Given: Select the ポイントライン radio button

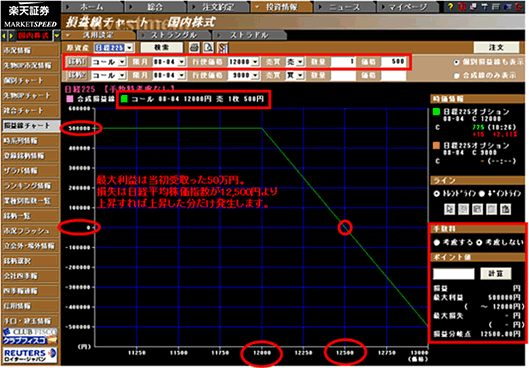Looking at the screenshot, I should point(482,193).
